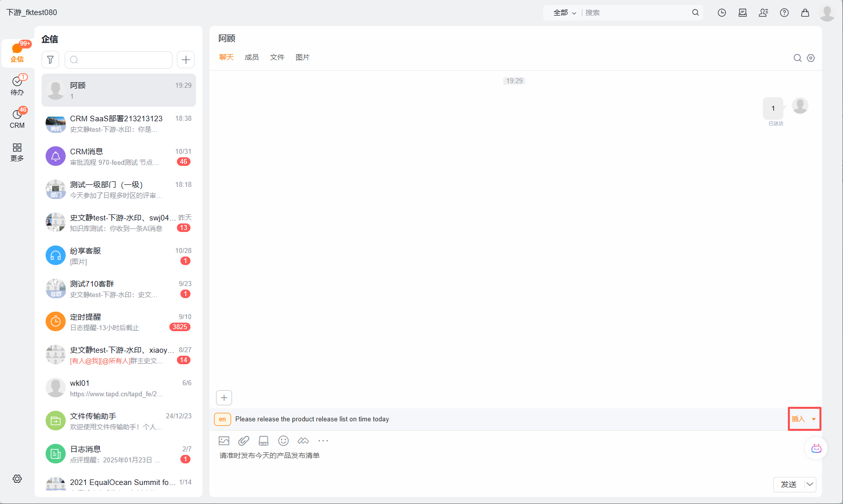Click the help question mark icon

coord(784,13)
